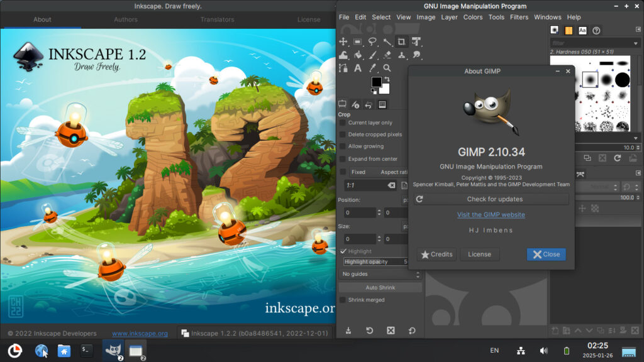Open layers dock tab configuration menu arrow
The image size is (644, 362).
tap(638, 173)
